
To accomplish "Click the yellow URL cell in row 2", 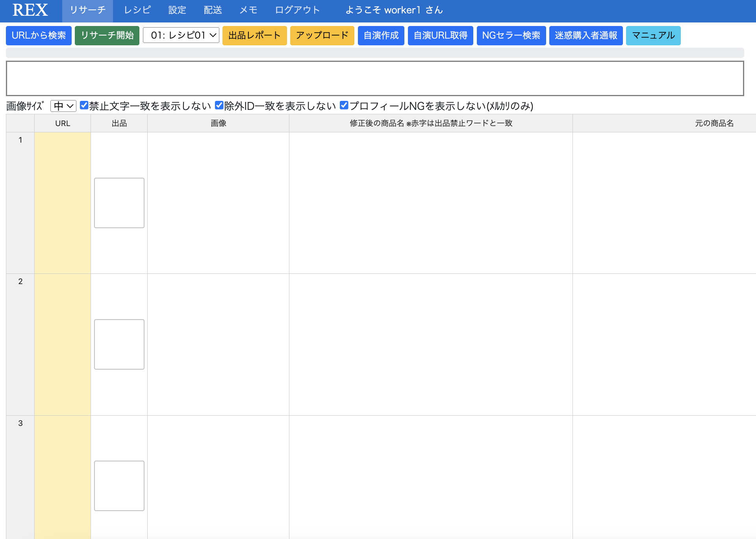I will pos(63,344).
